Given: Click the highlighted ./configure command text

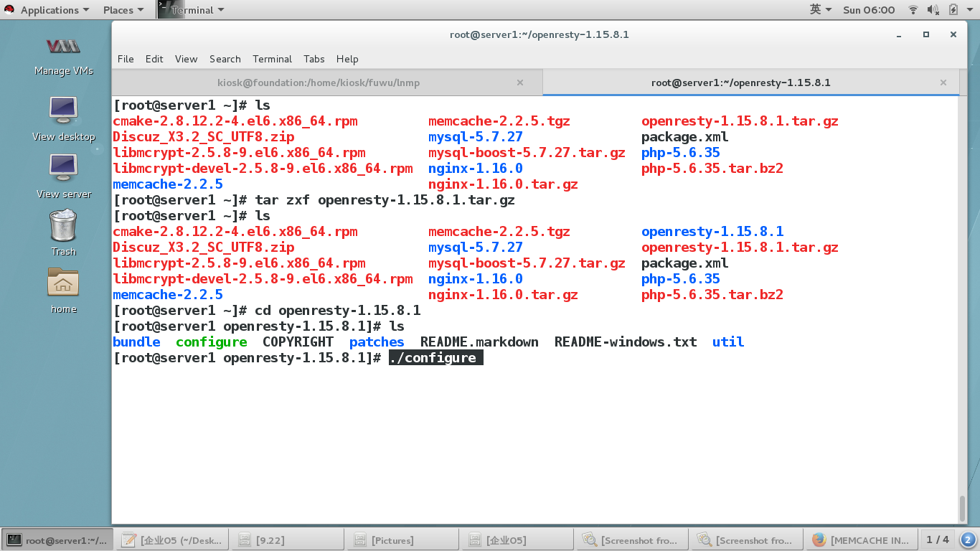Looking at the screenshot, I should [x=436, y=358].
